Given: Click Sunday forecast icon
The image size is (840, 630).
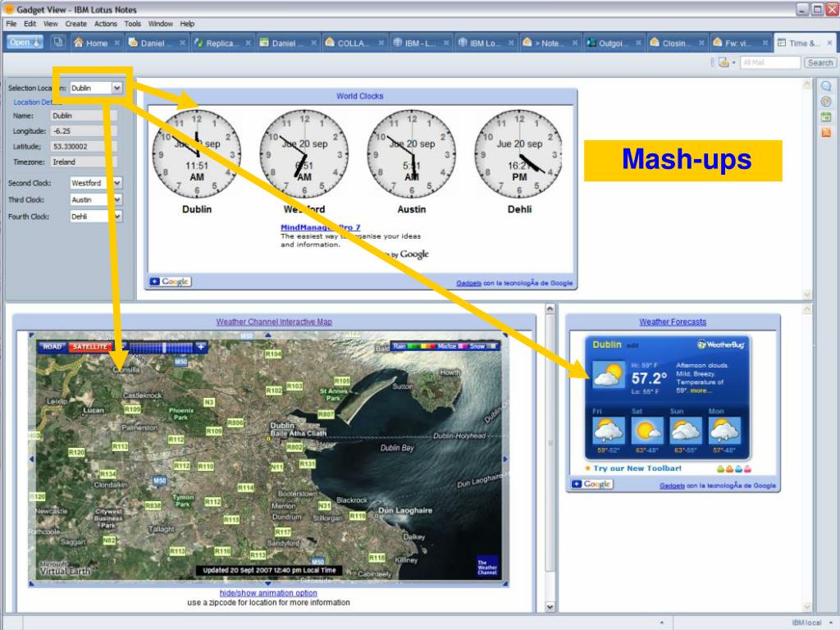Looking at the screenshot, I should click(x=686, y=431).
